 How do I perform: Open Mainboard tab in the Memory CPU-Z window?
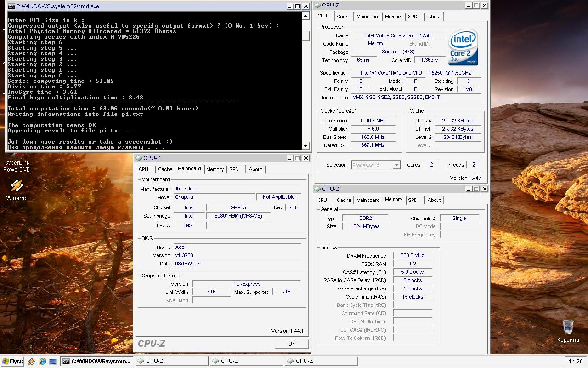tap(368, 200)
